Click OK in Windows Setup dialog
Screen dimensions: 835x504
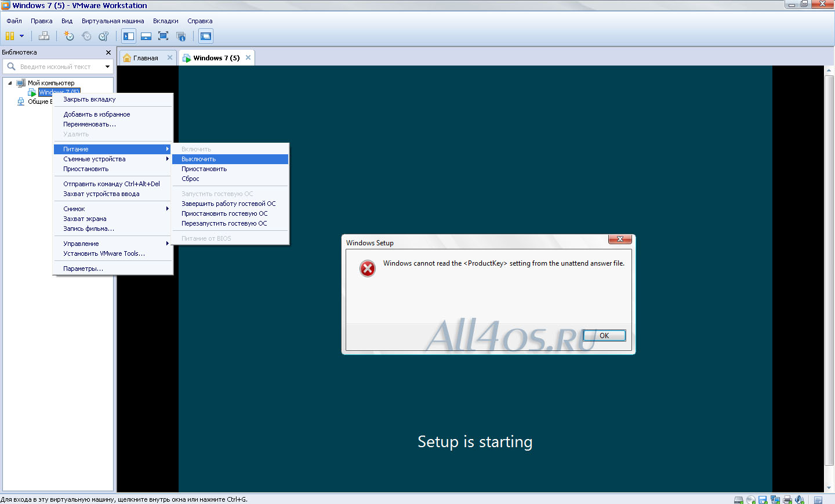[x=604, y=335]
